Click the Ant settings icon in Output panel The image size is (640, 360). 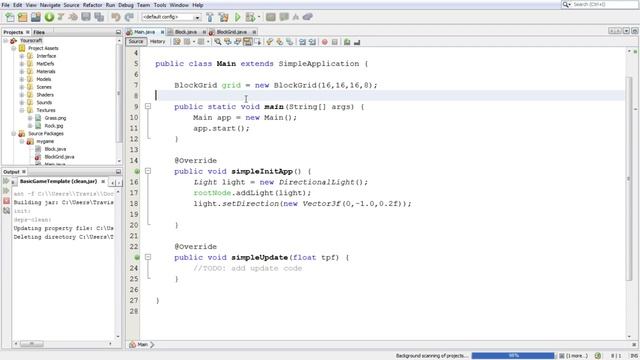(6, 211)
